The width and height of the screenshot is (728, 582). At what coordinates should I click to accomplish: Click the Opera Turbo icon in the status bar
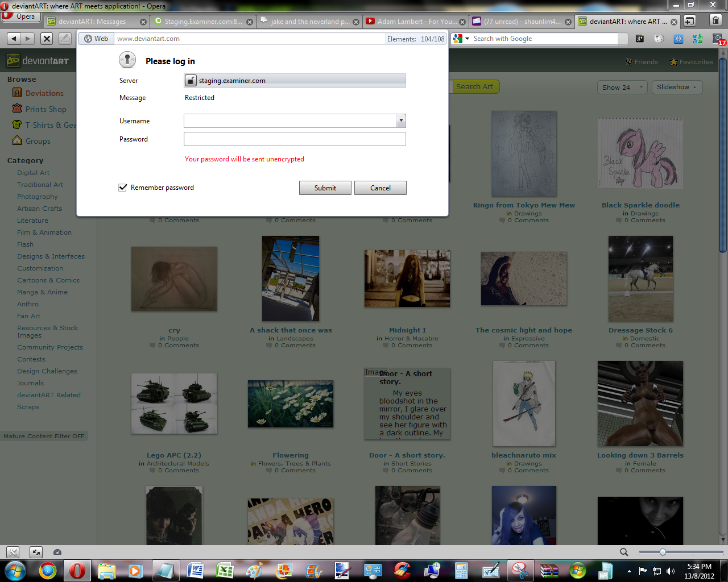57,552
